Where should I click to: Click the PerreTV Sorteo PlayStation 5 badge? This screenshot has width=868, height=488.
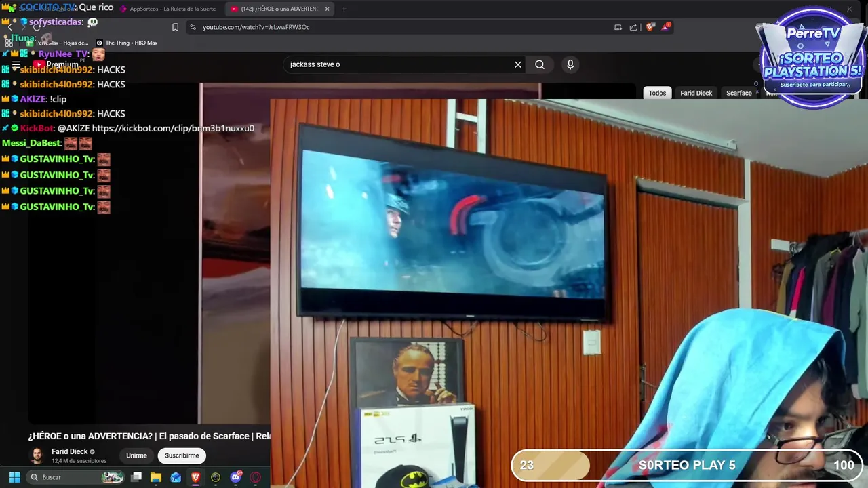(x=812, y=58)
